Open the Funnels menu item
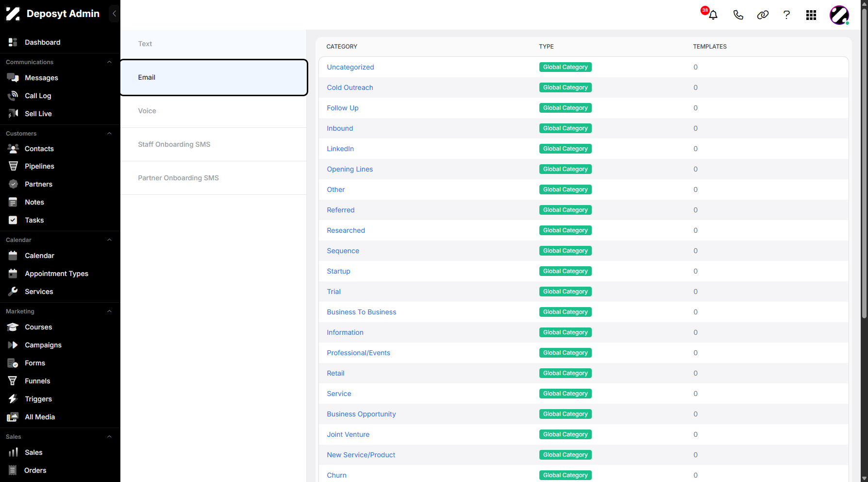The image size is (868, 482). tap(37, 381)
